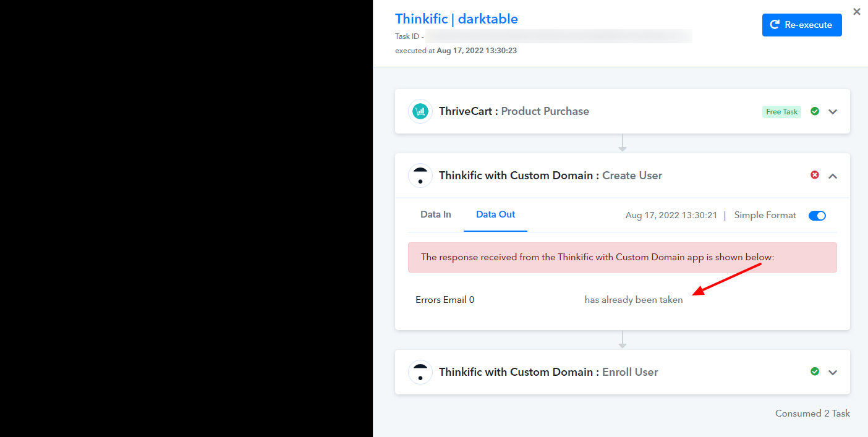Click the Free Task badge
Screen dimensions: 868x437
[x=781, y=112]
